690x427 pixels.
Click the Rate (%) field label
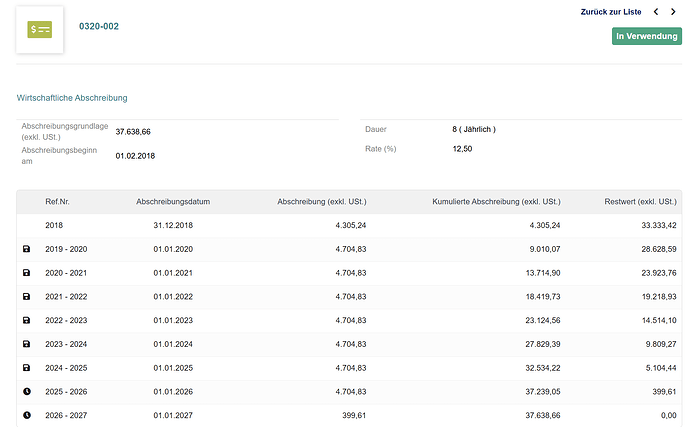[x=381, y=149]
